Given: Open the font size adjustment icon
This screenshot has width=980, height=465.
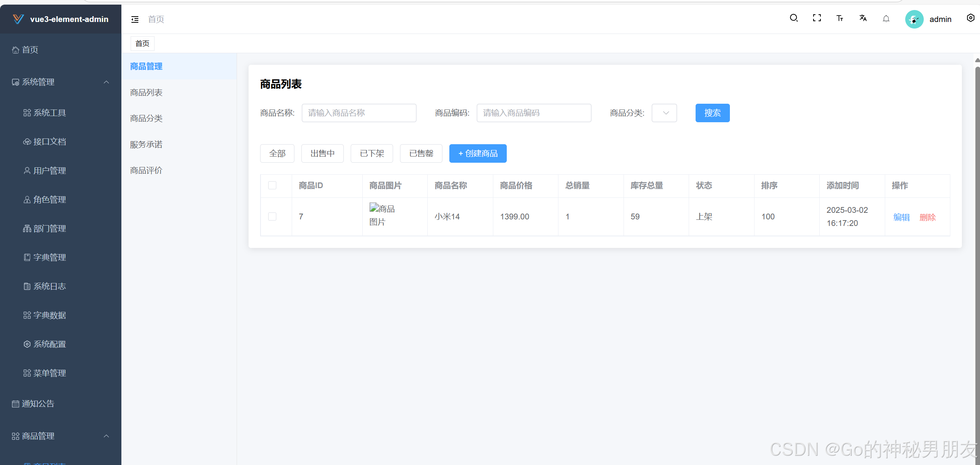Looking at the screenshot, I should click(x=840, y=18).
